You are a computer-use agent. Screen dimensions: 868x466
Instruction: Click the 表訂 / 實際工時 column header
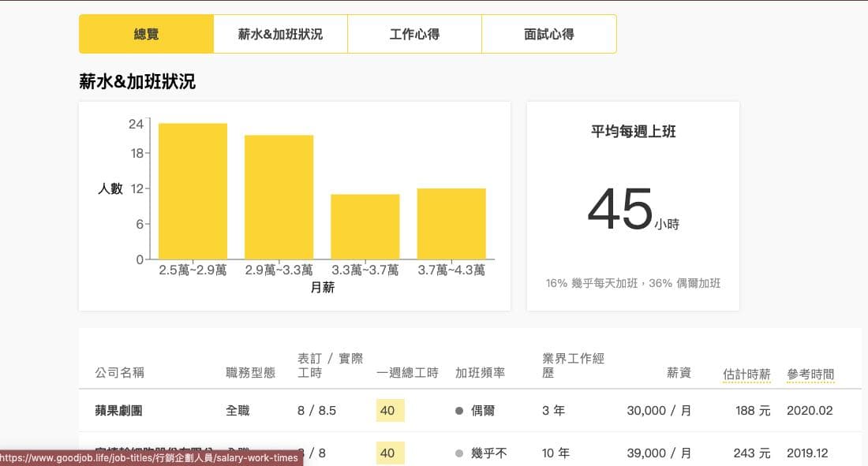point(330,365)
